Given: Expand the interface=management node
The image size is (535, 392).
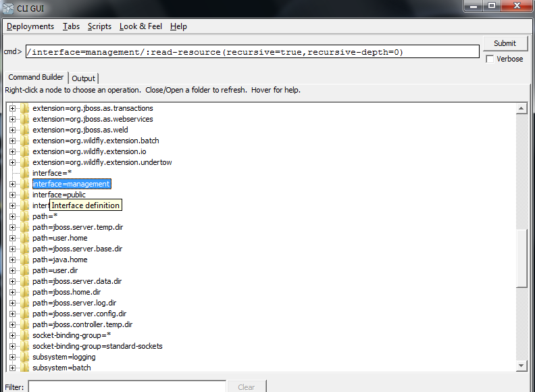Looking at the screenshot, I should click(x=12, y=184).
